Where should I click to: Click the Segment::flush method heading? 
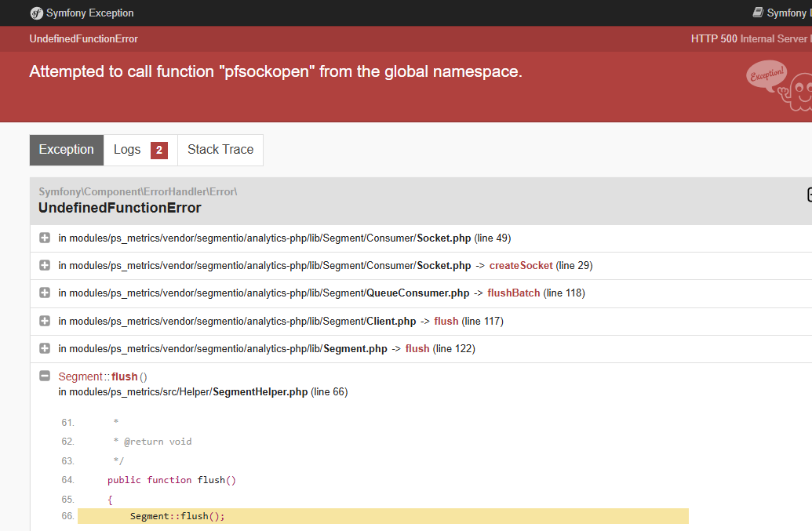pyautogui.click(x=103, y=376)
